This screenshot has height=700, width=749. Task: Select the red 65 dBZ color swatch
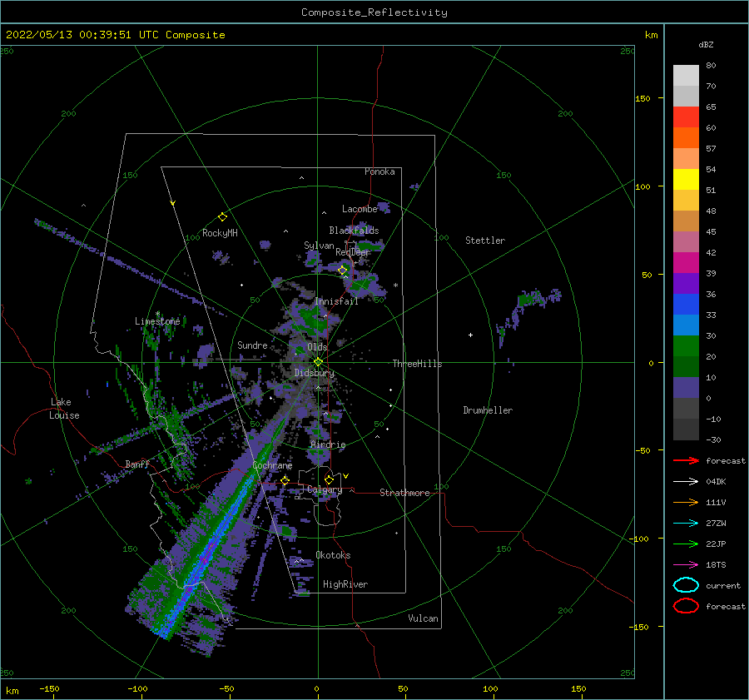686,117
